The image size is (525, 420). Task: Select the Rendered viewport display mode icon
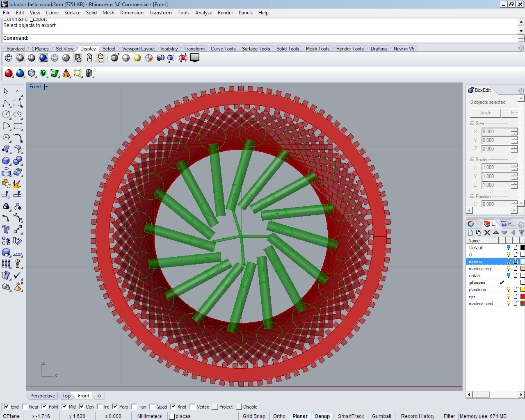43,58
